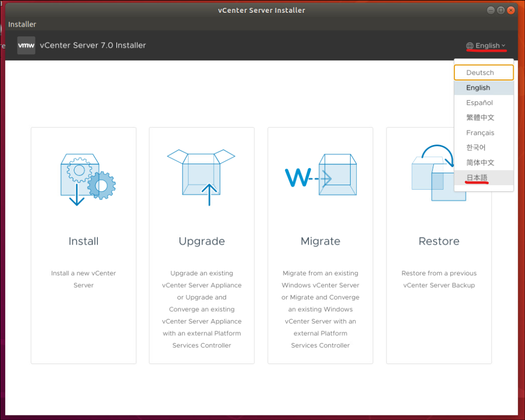
Task: Click the Install box-with-gears icon
Action: coord(88,179)
